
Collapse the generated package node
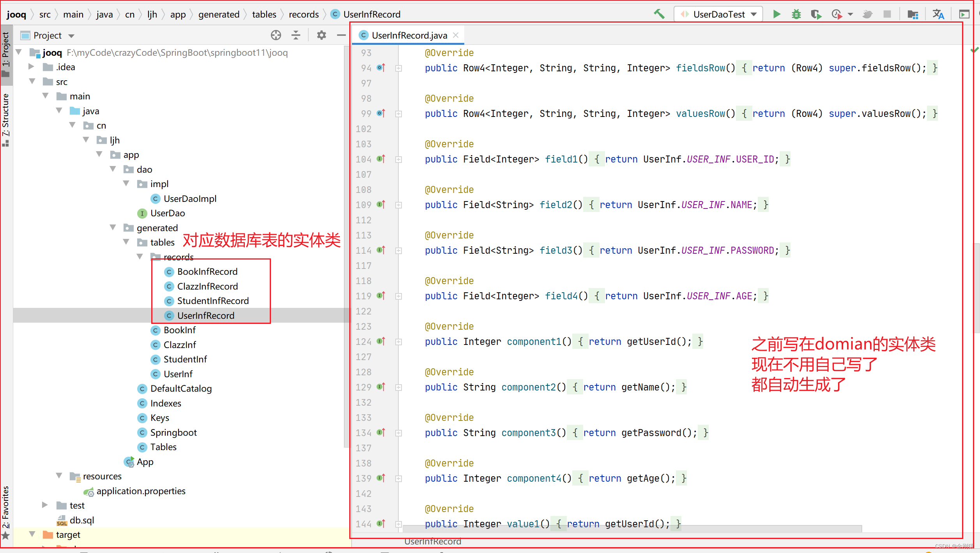click(113, 228)
